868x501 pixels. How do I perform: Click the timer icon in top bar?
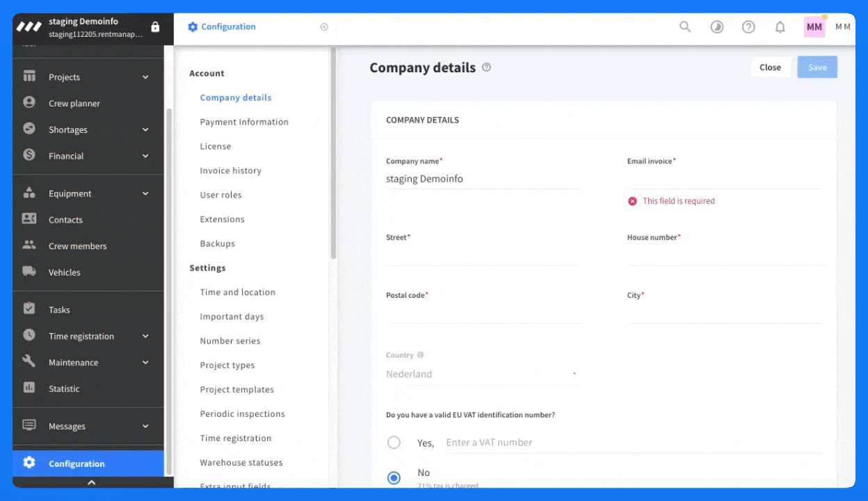pyautogui.click(x=716, y=27)
